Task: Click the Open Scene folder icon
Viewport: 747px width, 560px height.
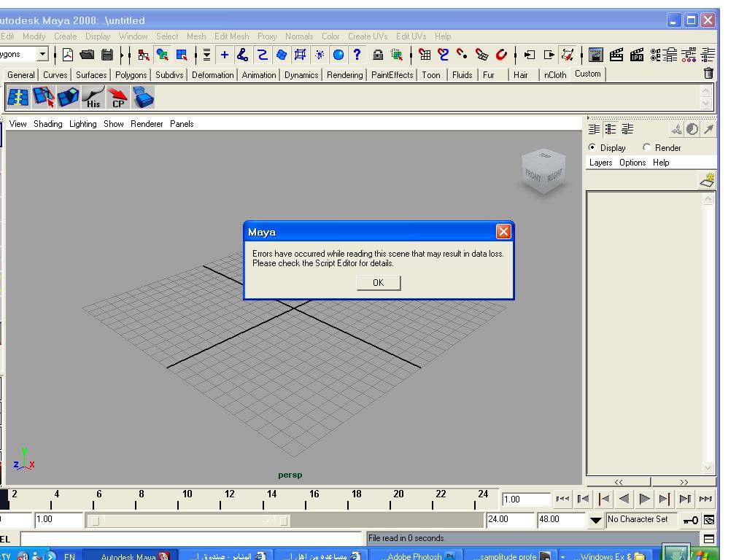Action: point(87,55)
